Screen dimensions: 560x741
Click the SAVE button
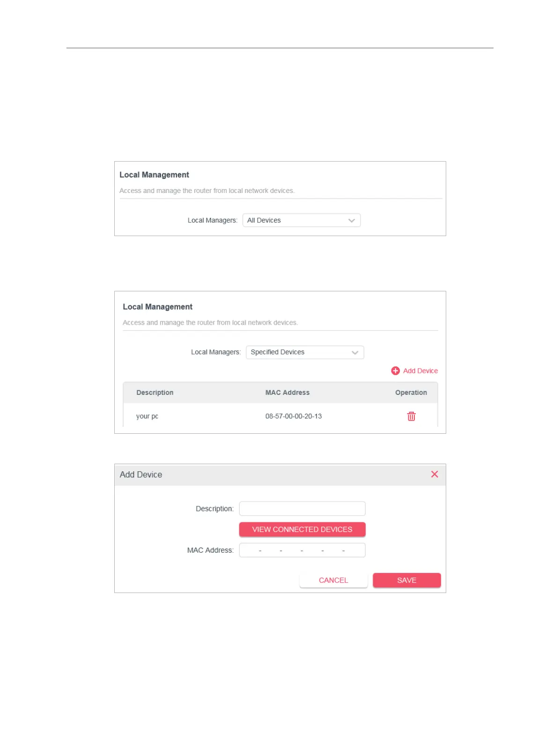tap(406, 580)
